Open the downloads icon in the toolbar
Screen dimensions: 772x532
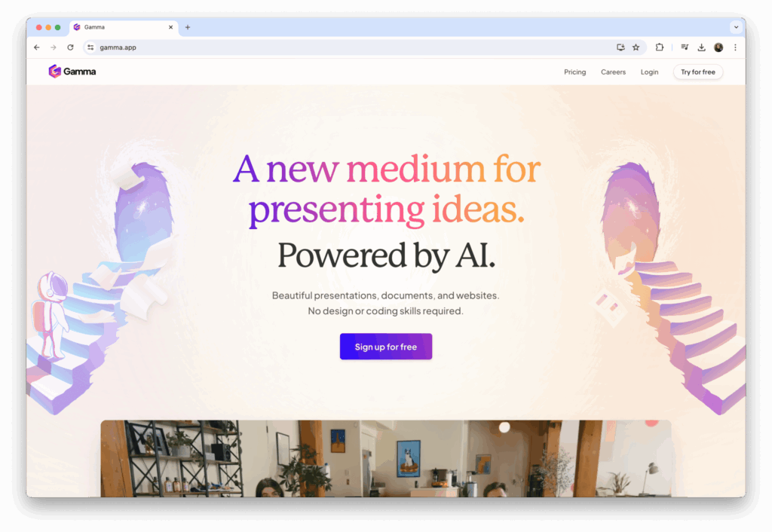pos(702,47)
